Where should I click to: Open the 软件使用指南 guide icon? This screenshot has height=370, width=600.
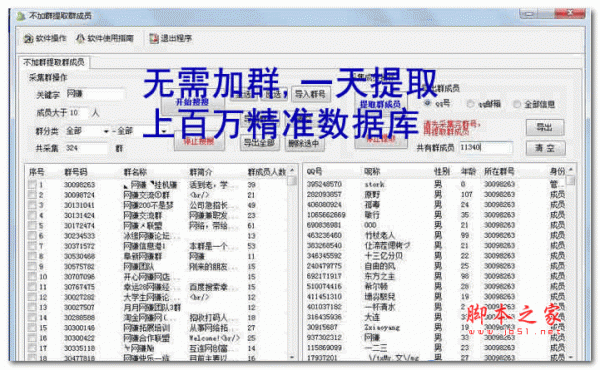[80, 38]
